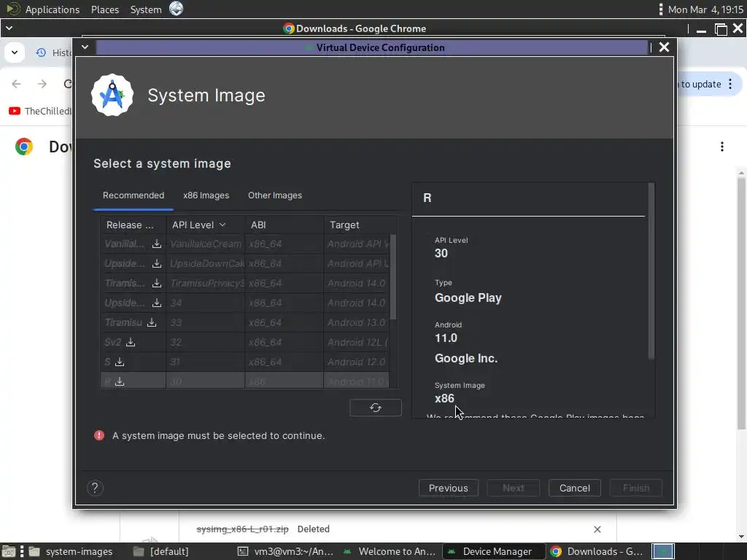This screenshot has width=747, height=560.
Task: Open the System menu
Action: 146,9
